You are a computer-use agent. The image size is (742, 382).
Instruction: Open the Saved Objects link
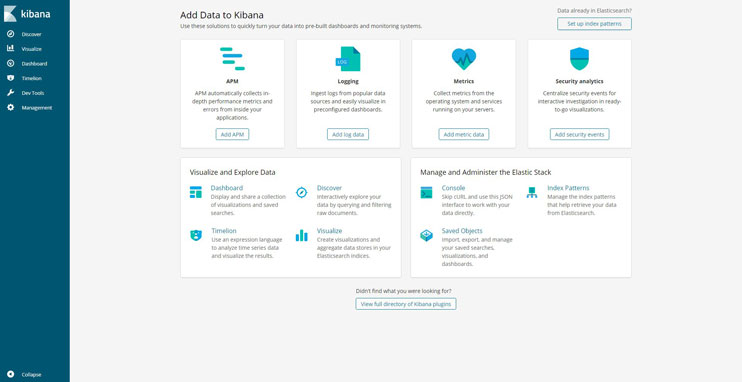pos(462,231)
